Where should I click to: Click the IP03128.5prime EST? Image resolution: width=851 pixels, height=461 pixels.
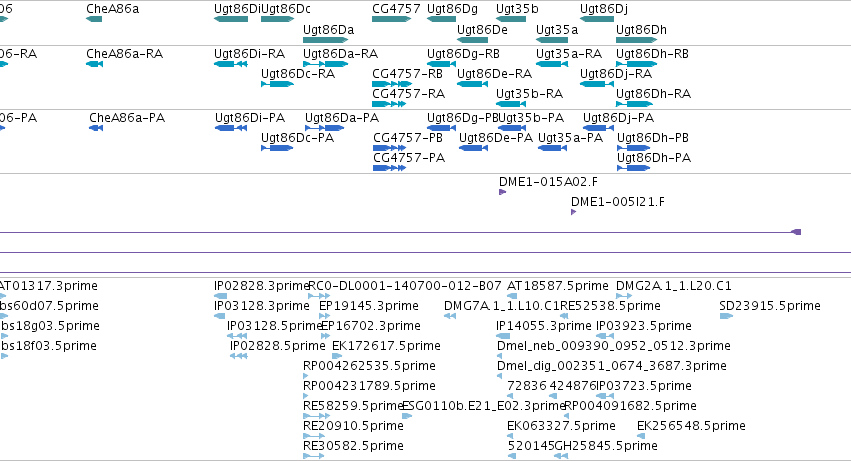point(237,337)
